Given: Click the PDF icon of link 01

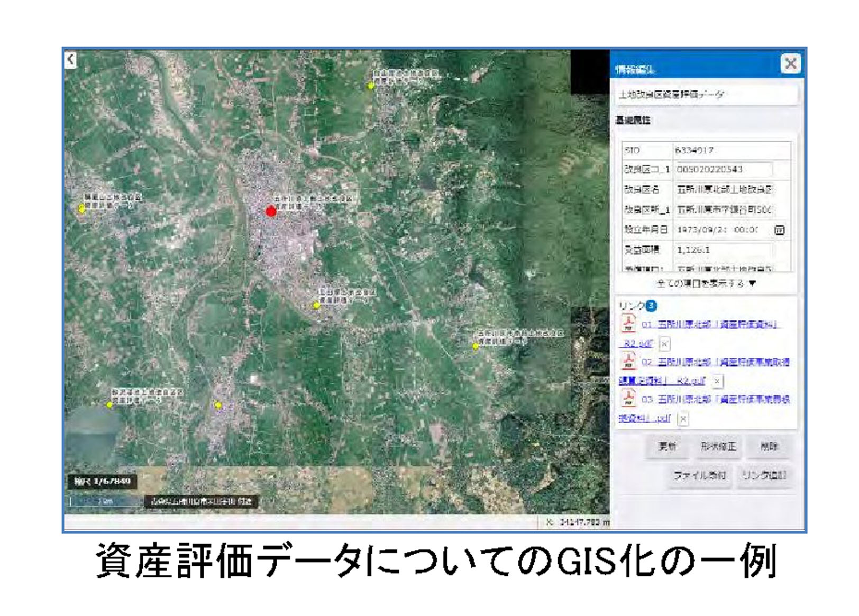Looking at the screenshot, I should pos(628,323).
